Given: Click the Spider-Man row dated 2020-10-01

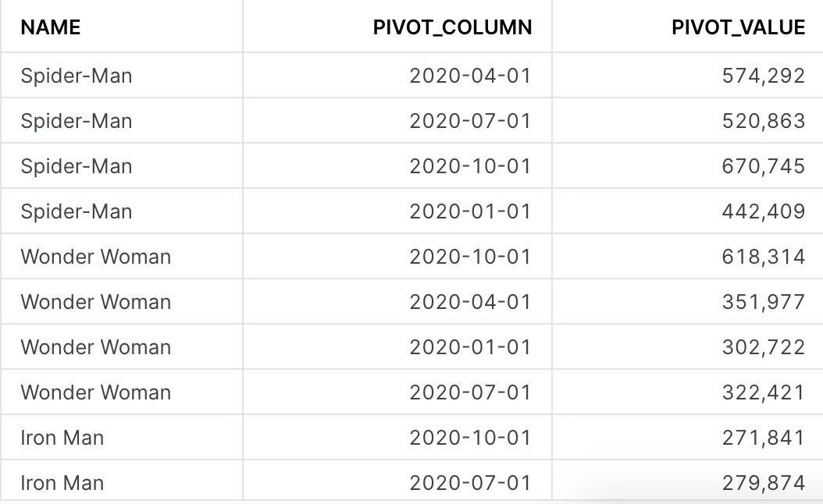Looking at the screenshot, I should click(411, 165).
